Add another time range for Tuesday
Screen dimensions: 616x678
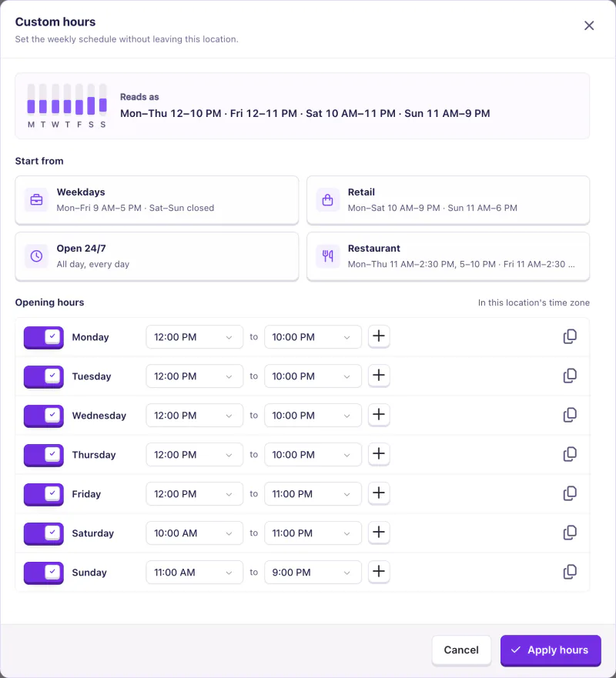(379, 376)
